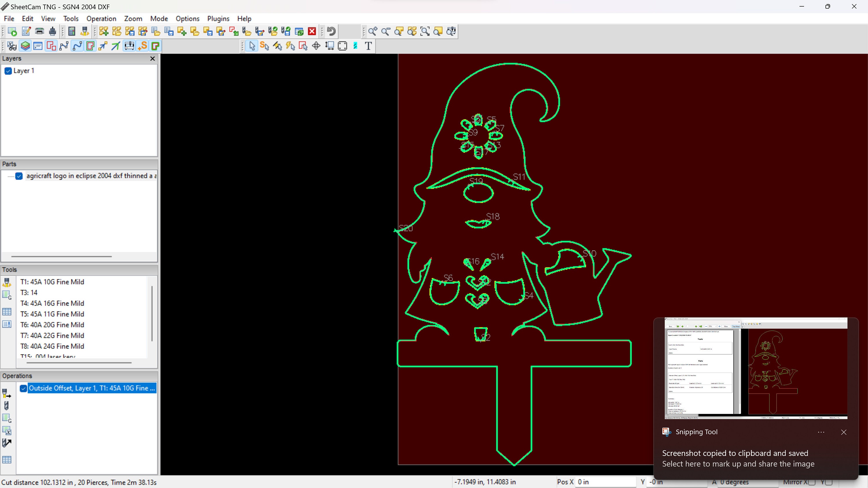Switch to the arrow selection tool
The image size is (868, 488).
[x=251, y=46]
